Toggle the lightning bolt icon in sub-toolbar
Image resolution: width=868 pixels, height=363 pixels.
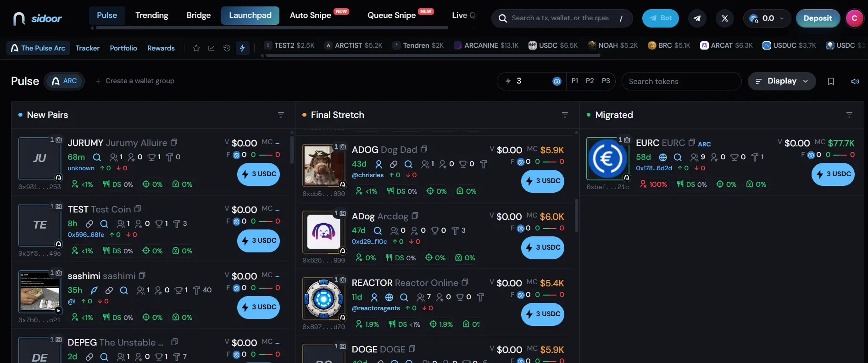242,48
